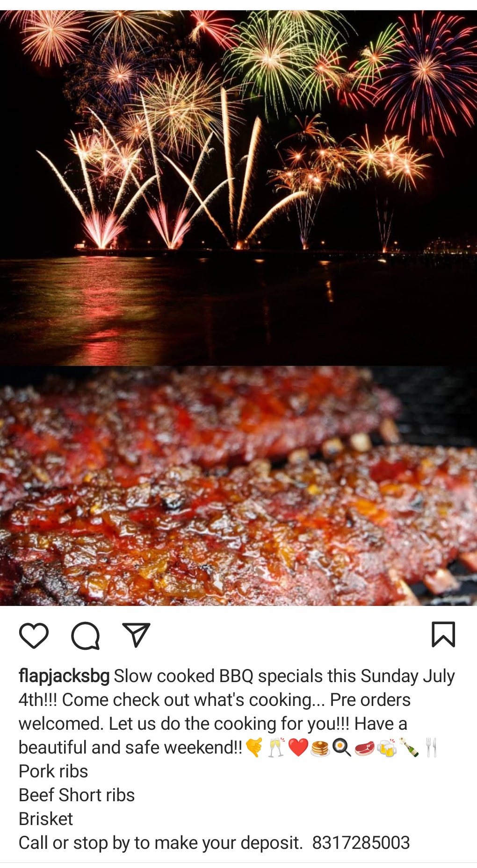Open comments with the speech bubble icon
477x868 pixels.
pos(86,635)
